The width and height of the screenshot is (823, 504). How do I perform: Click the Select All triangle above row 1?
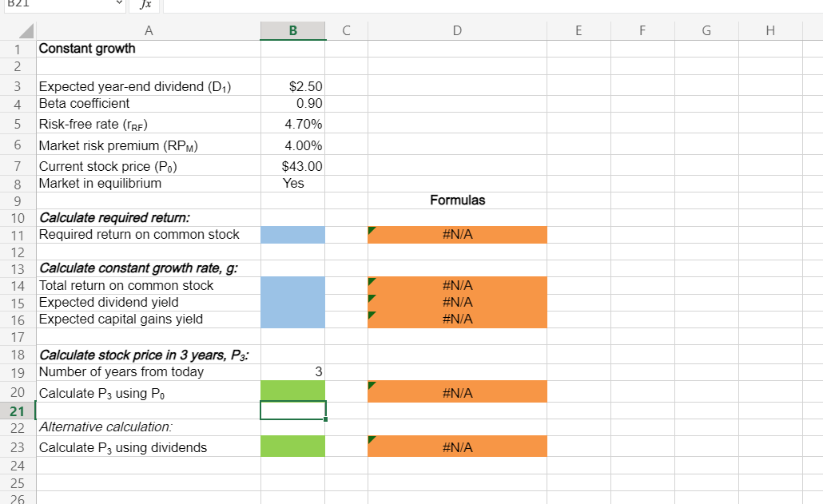coord(25,30)
